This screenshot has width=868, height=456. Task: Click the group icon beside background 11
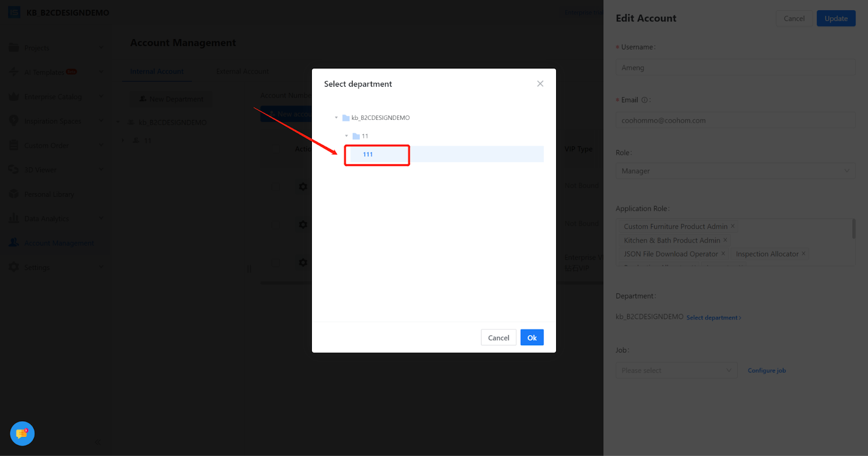point(136,140)
